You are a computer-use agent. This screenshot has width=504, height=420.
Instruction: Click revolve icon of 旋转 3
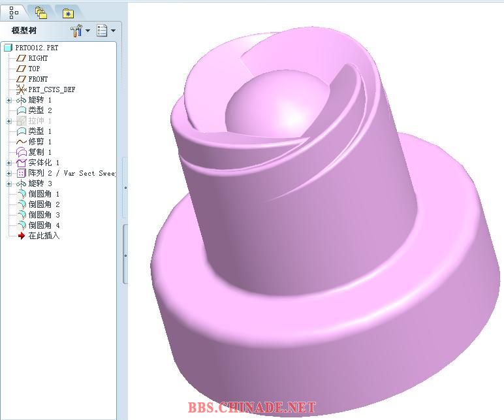coord(21,184)
